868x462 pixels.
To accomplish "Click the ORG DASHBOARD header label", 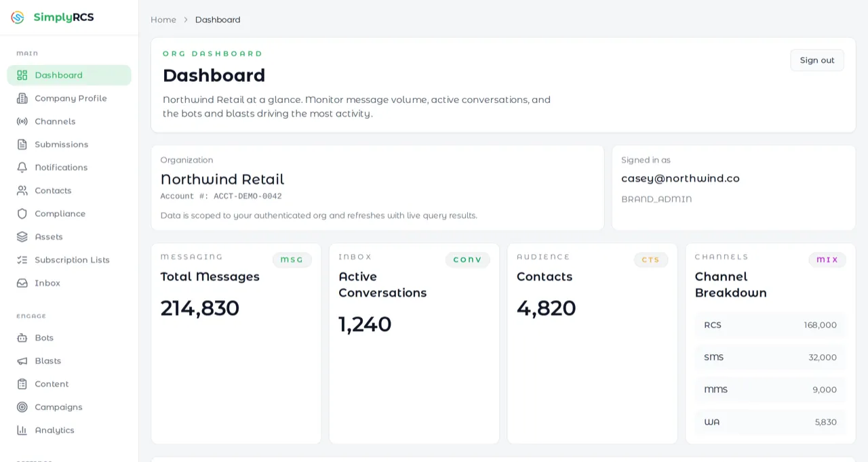I will 212,54.
